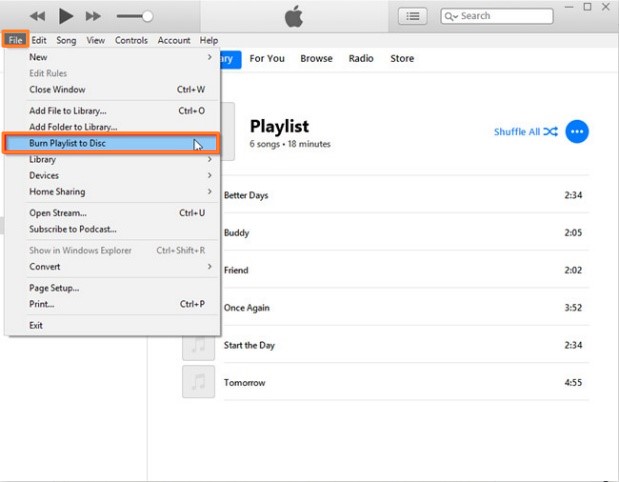
Task: Click the Shuffle All crossed-arrows icon
Action: [x=551, y=131]
